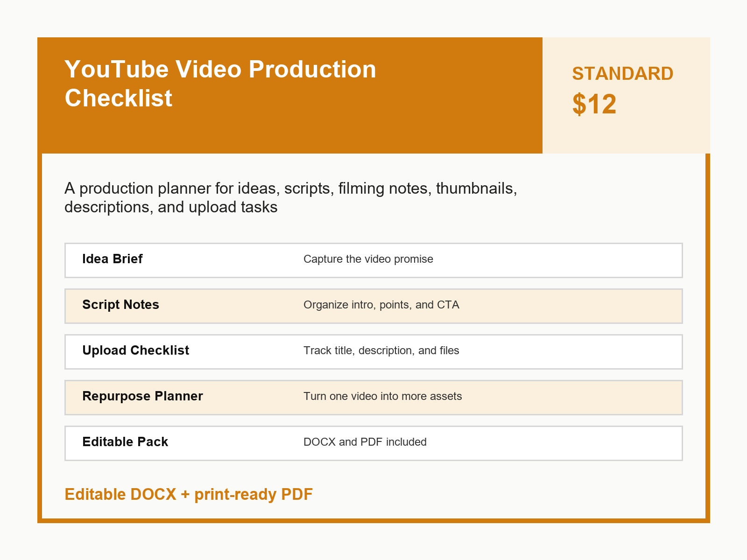747x560 pixels.
Task: Click 'Organize intro, points, and CTA' text
Action: (381, 305)
